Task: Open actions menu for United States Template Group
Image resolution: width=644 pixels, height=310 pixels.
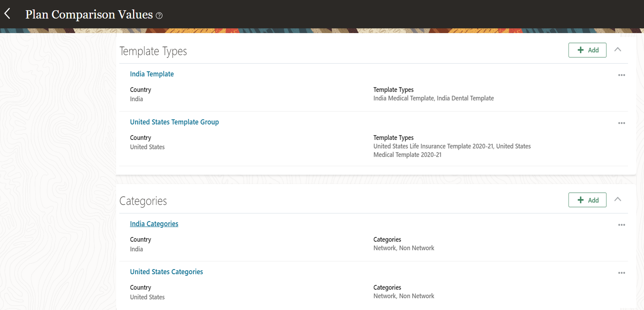Action: coord(621,123)
